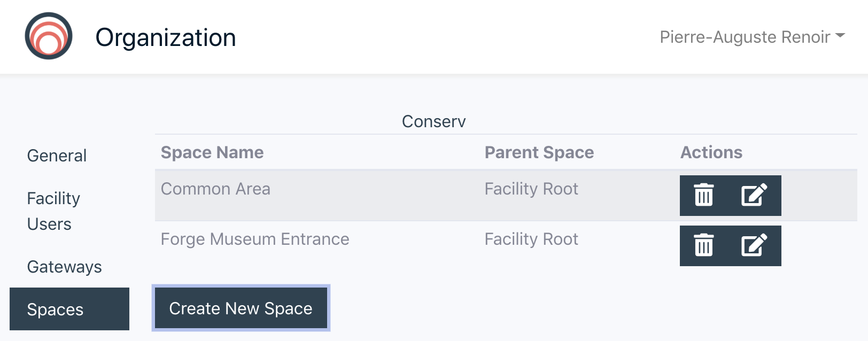
Task: Edit the Common Area space
Action: (754, 195)
